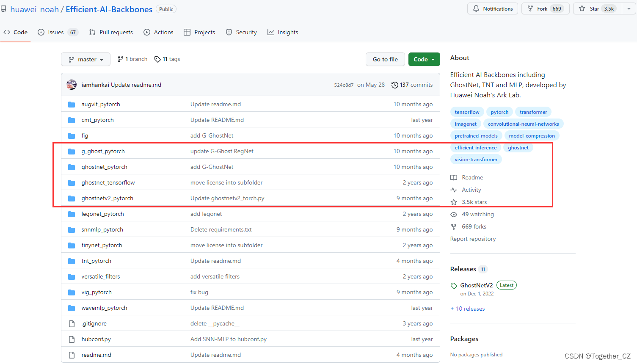Click the pytorch topic tag
Viewport: 637px width, 364px height.
[x=499, y=112]
